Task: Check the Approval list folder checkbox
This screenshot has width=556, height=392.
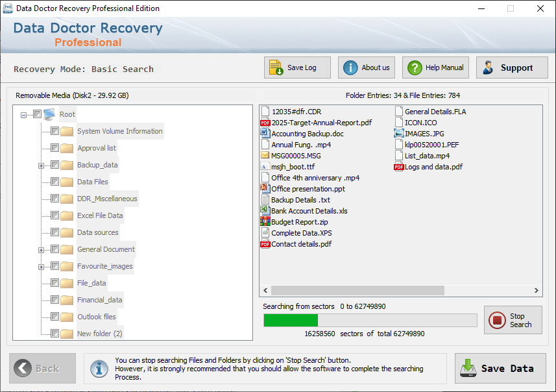Action: [x=54, y=147]
